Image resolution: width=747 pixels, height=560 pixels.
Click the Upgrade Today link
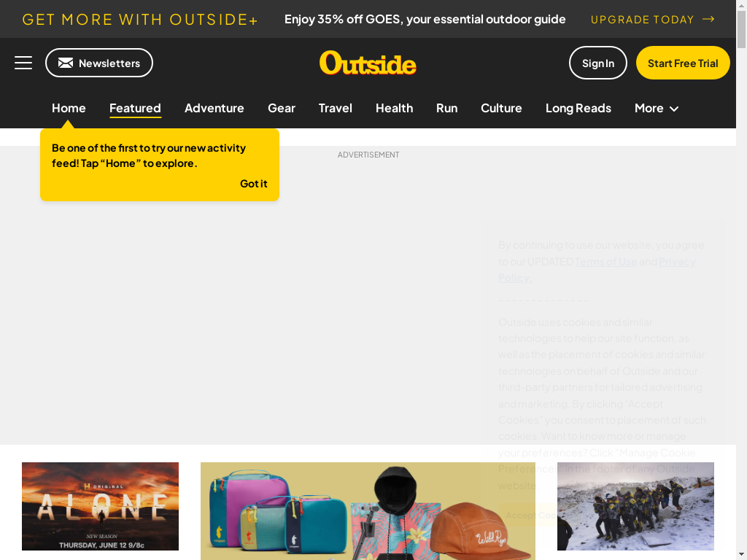click(653, 20)
